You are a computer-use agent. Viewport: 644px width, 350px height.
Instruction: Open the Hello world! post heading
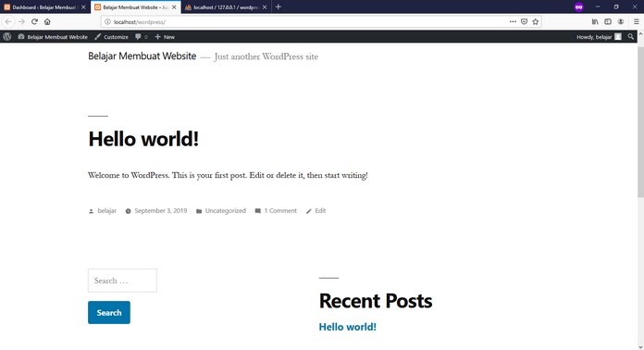click(x=143, y=139)
